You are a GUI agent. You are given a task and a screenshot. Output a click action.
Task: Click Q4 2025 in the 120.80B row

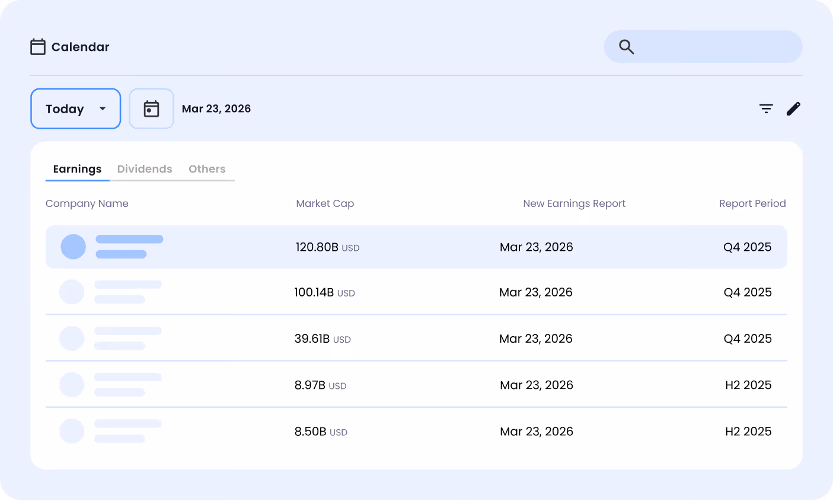point(748,247)
